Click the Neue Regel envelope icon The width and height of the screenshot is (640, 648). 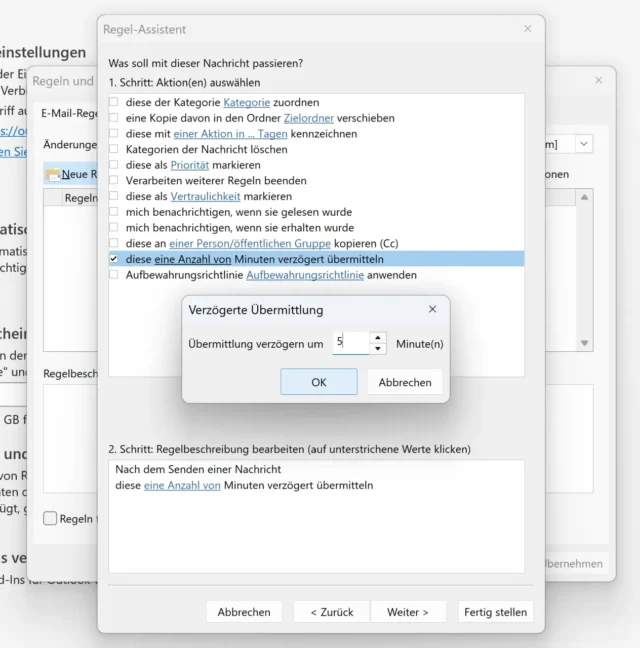52,174
